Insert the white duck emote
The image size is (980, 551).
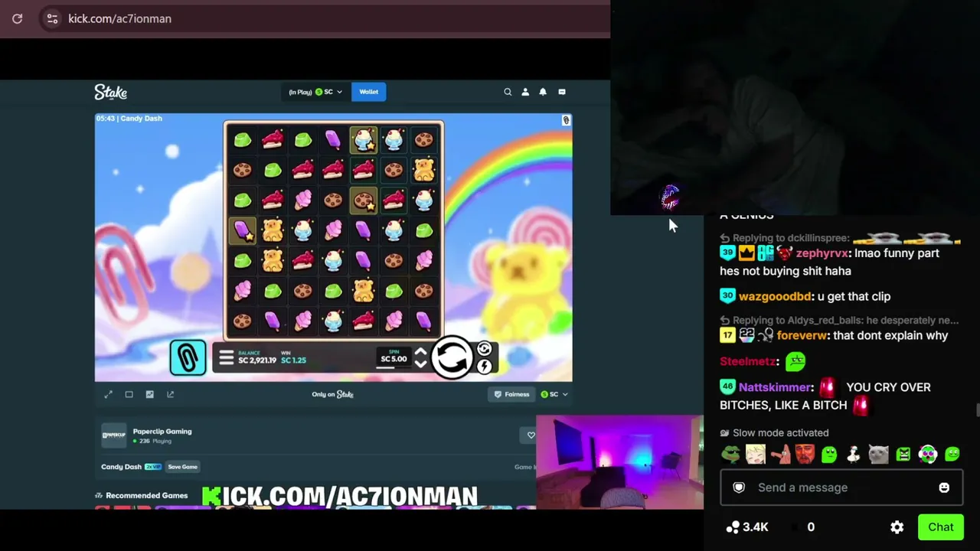(x=854, y=455)
